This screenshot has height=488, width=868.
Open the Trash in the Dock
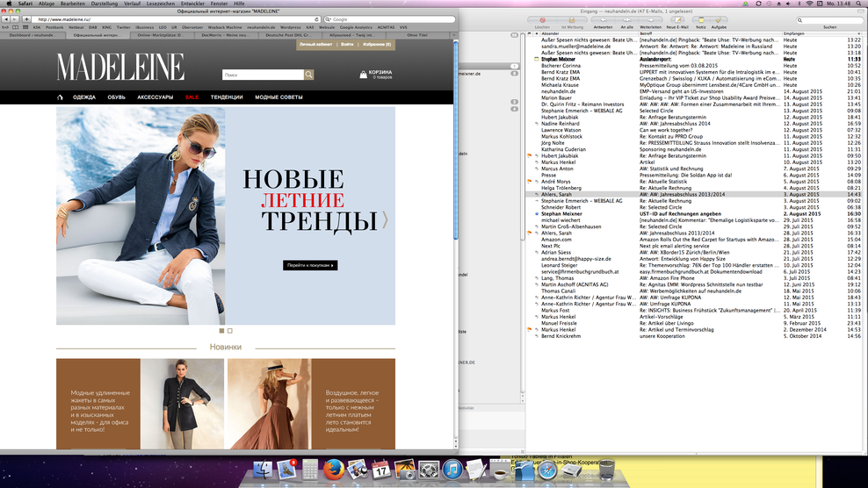point(607,470)
